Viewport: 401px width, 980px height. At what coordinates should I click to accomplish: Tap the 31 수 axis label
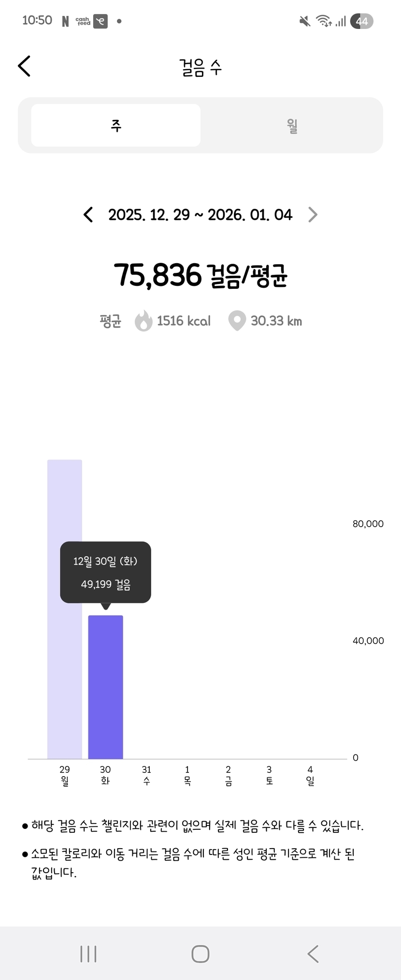[146, 775]
